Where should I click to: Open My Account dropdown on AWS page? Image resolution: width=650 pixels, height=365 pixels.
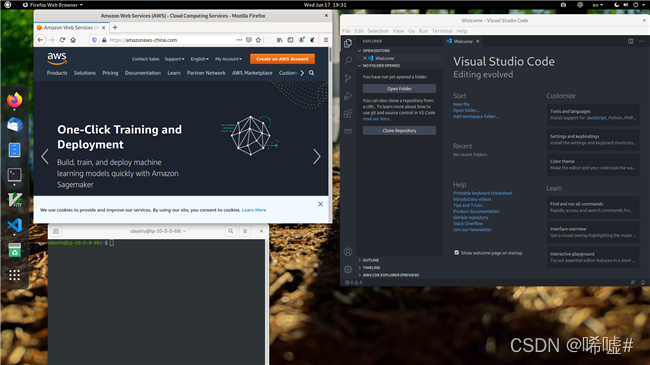[x=228, y=59]
